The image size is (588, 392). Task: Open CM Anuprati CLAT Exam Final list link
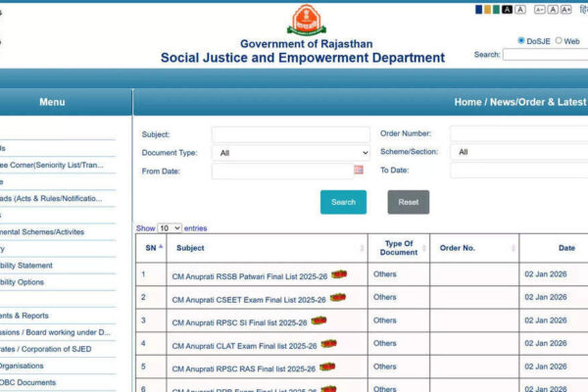click(244, 346)
